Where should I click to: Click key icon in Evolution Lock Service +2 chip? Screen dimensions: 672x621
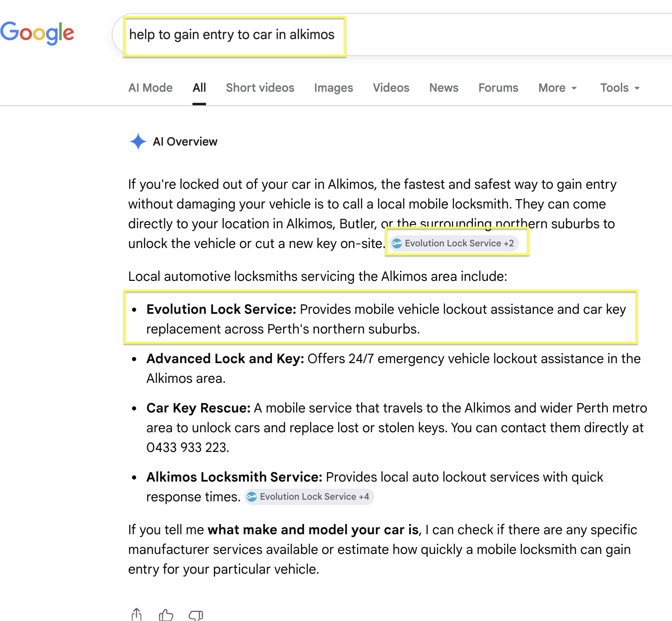click(397, 243)
